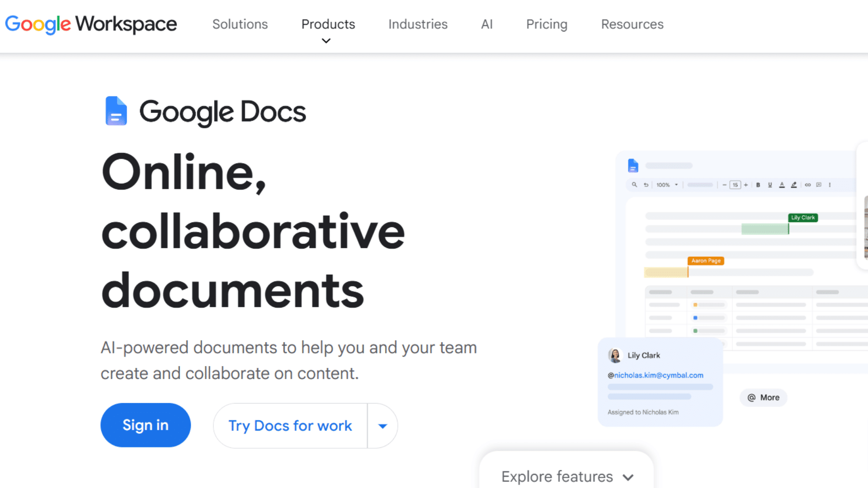Viewport: 868px width, 488px height.
Task: Click the green Lily Clark cursor label
Action: 803,217
